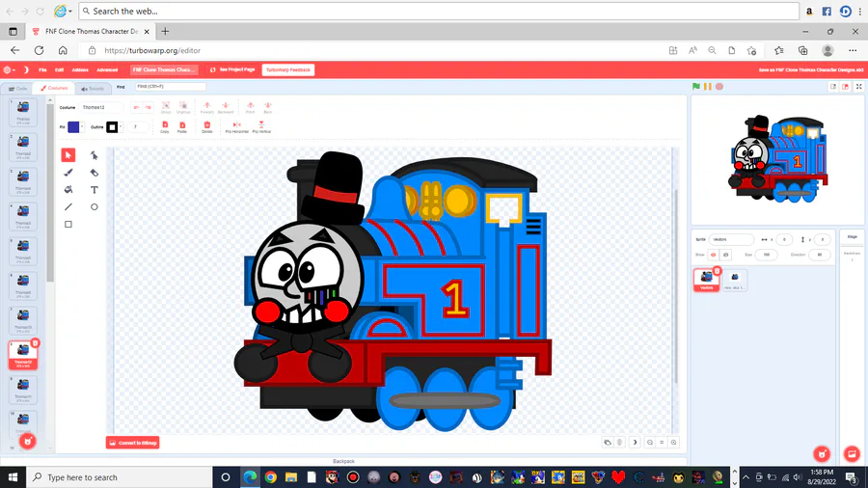This screenshot has height=488, width=868.
Task: Select the Circle tool
Action: coord(95,207)
